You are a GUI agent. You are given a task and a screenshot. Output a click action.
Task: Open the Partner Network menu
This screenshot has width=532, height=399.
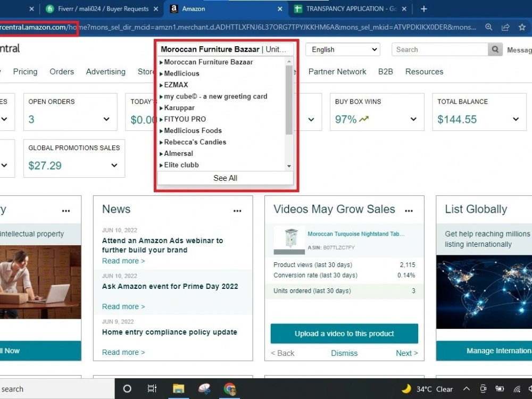pos(337,72)
